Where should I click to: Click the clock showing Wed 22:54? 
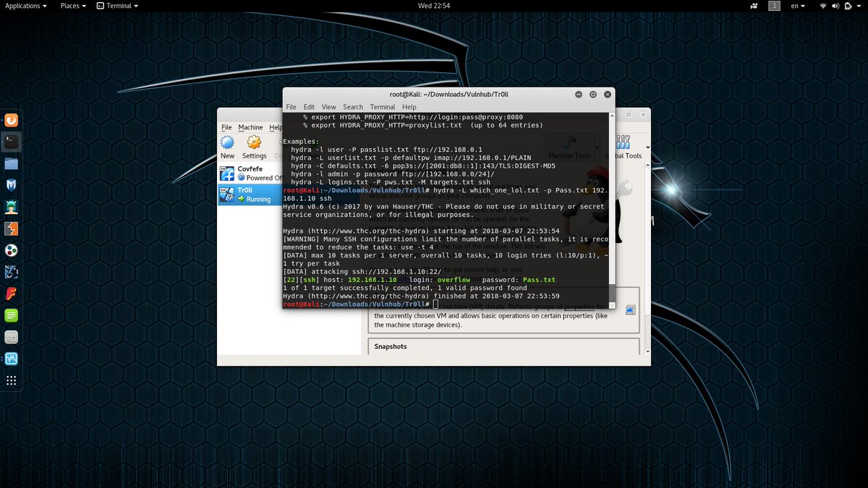434,6
